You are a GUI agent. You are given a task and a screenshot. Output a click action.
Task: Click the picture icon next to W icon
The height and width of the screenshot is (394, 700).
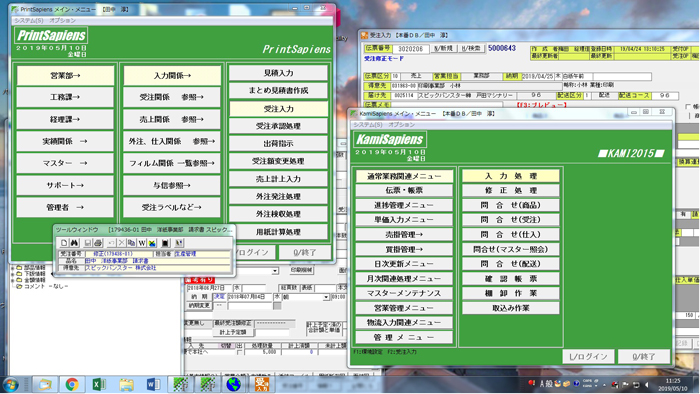[152, 243]
